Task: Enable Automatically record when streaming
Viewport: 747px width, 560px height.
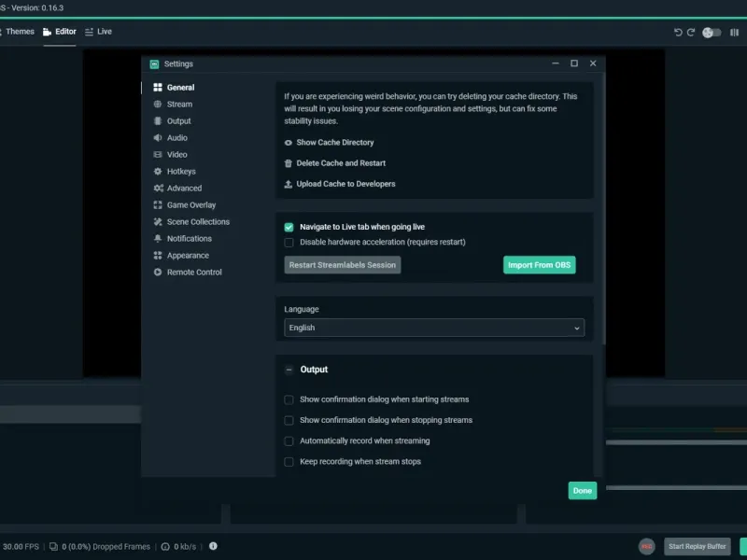Action: click(289, 441)
